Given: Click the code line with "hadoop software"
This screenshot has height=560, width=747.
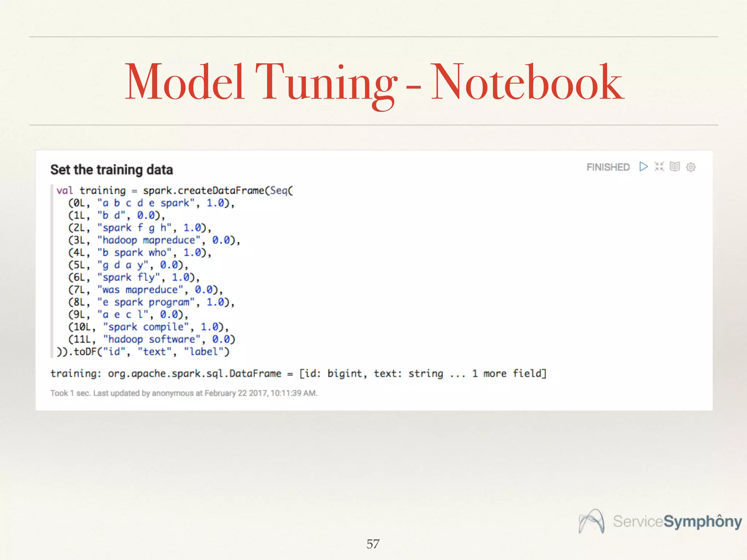Looking at the screenshot, I should pyautogui.click(x=151, y=339).
